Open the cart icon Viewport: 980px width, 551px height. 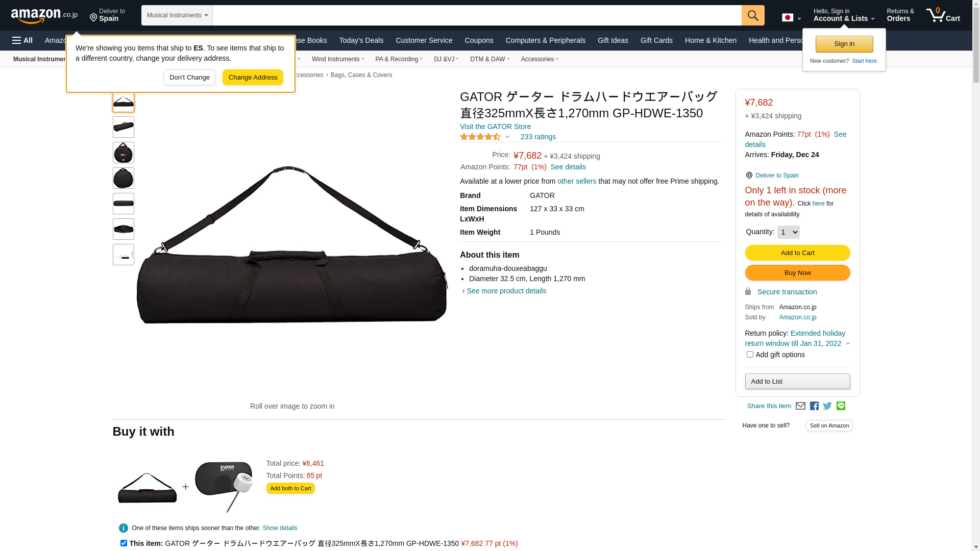[x=943, y=15]
